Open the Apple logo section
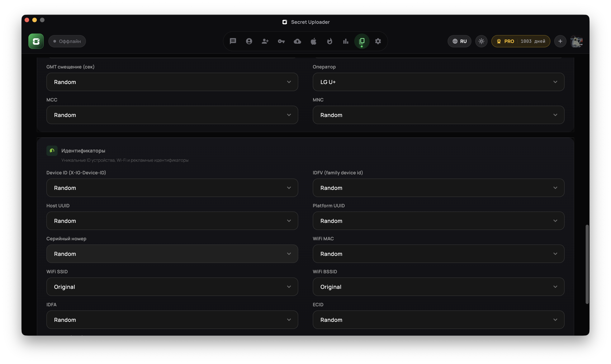This screenshot has width=611, height=364. point(313,41)
